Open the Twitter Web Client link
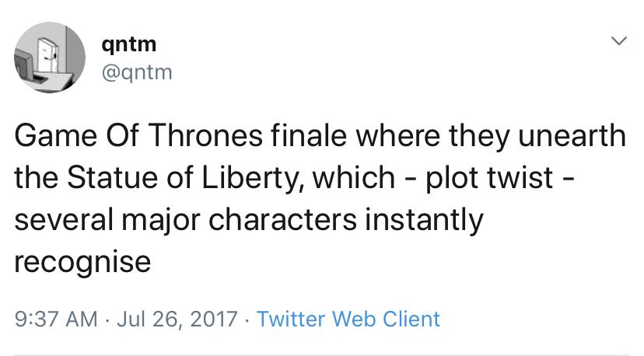The image size is (644, 356). coord(348,319)
